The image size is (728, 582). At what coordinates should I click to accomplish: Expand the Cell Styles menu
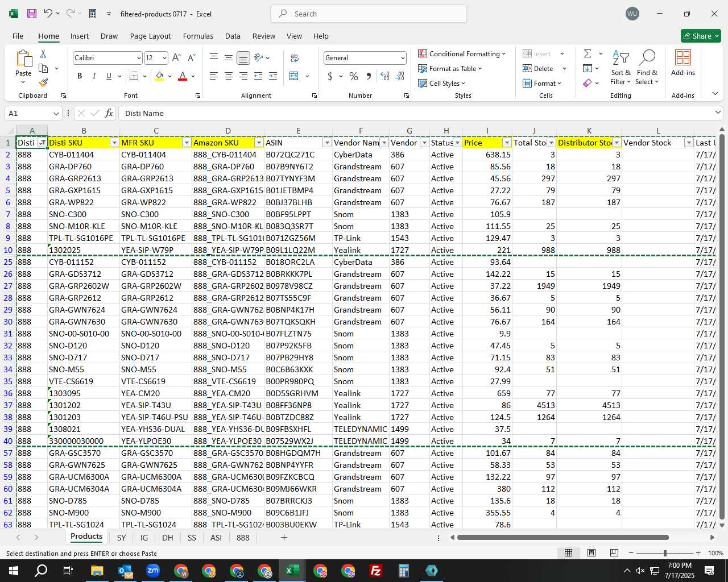click(441, 83)
